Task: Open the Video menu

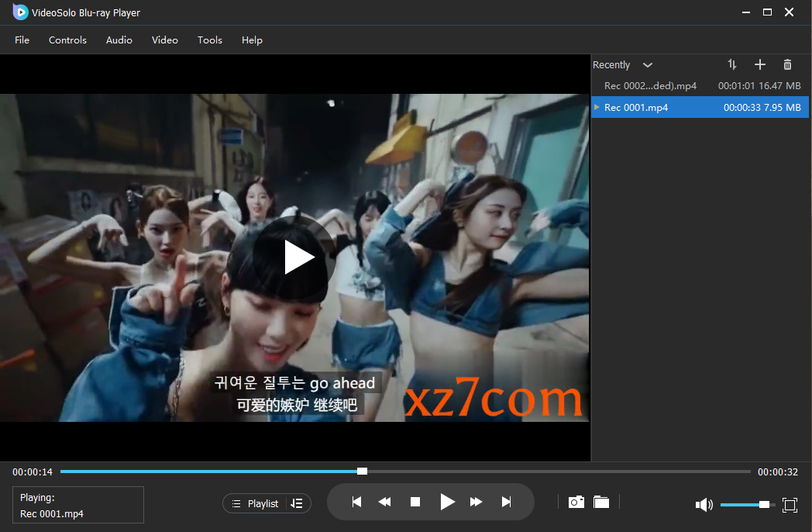Action: 165,40
